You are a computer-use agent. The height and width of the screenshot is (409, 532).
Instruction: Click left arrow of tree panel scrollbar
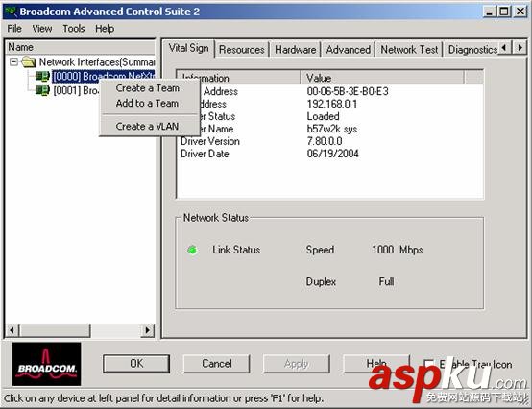[x=12, y=330]
